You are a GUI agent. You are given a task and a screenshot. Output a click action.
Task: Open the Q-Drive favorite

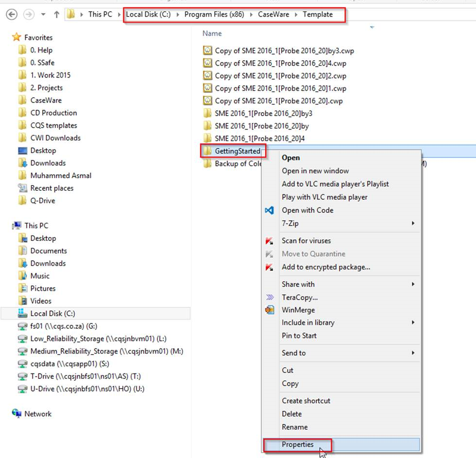[x=43, y=201]
